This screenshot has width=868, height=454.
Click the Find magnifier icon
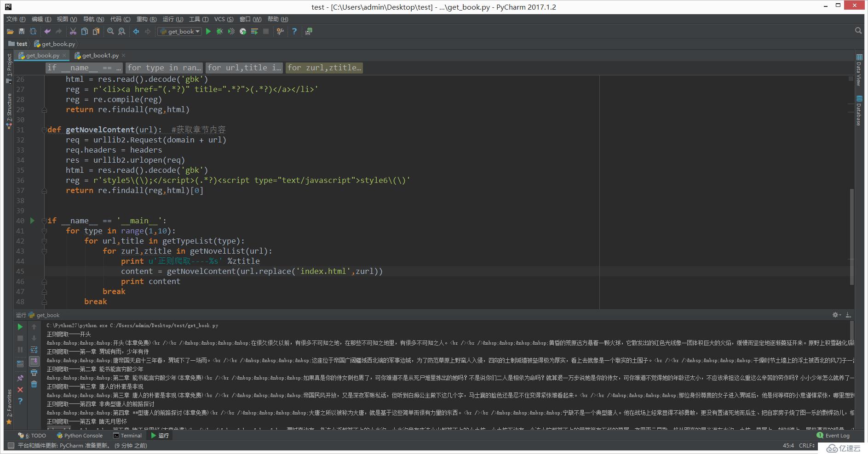click(x=110, y=31)
